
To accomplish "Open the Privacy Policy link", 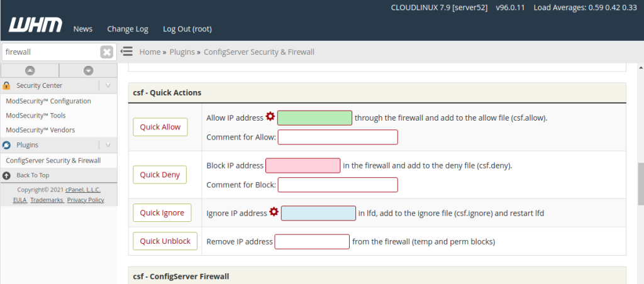I will (86, 200).
